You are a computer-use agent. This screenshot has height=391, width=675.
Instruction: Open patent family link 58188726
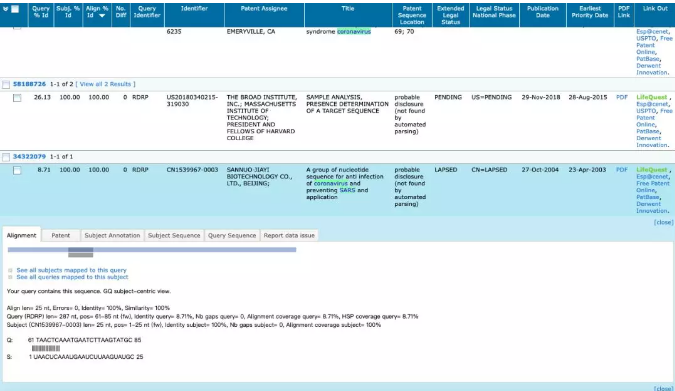click(29, 84)
